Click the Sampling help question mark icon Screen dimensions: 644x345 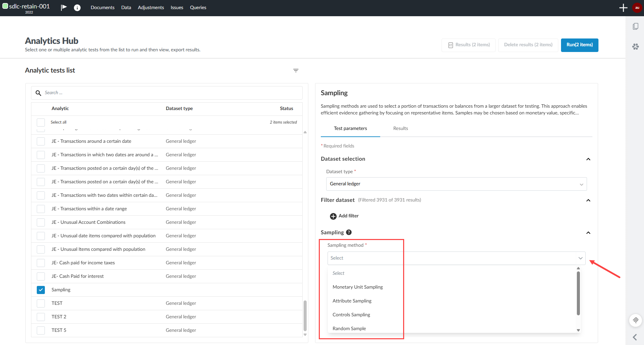tap(349, 232)
